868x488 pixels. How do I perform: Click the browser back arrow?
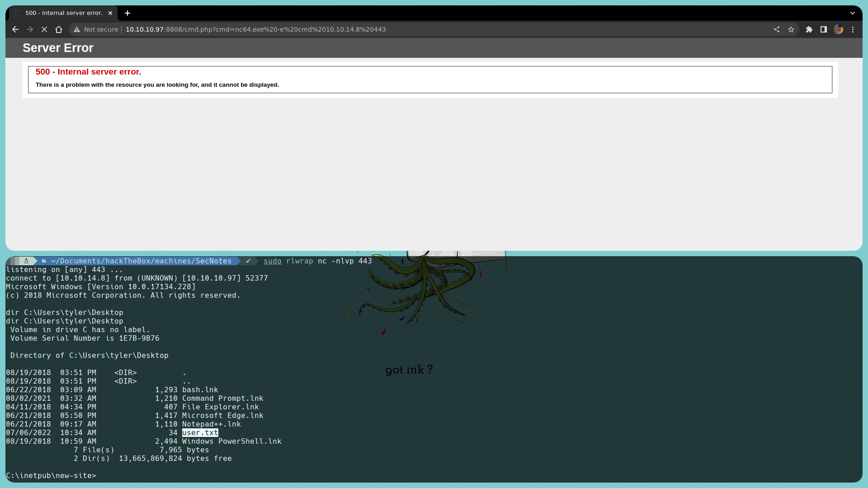[x=15, y=29]
